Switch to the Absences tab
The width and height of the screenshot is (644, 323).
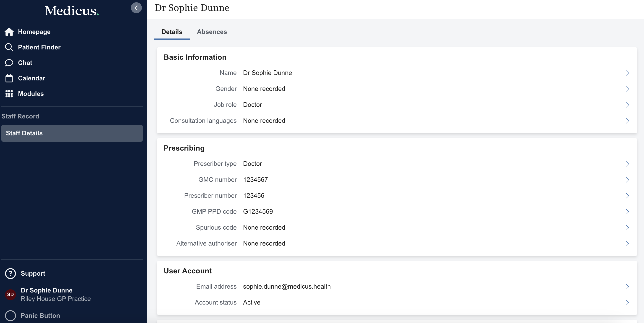(x=212, y=32)
